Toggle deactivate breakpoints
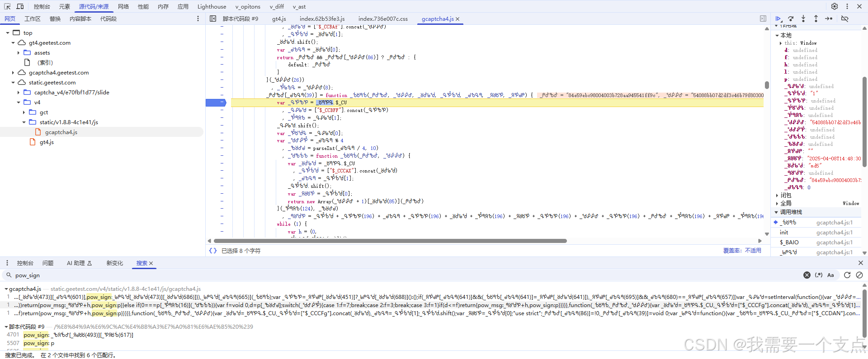 [844, 19]
